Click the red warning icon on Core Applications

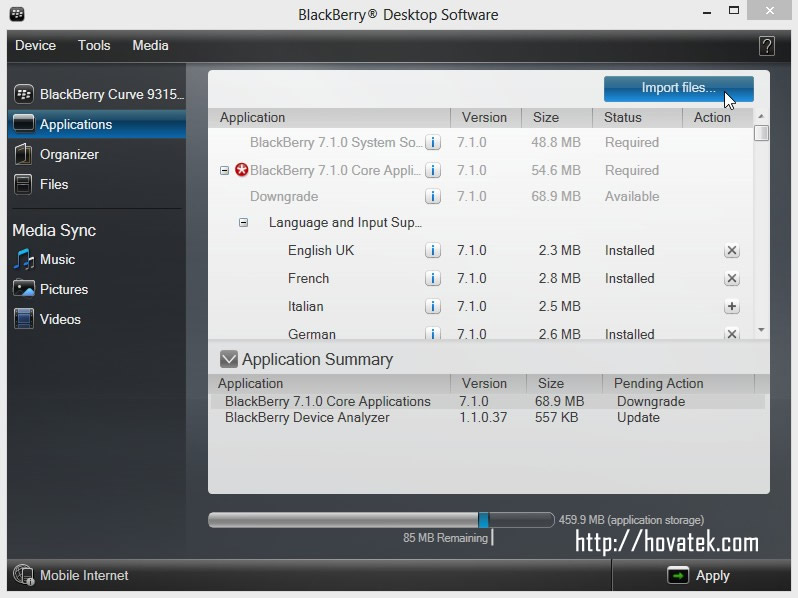[241, 169]
